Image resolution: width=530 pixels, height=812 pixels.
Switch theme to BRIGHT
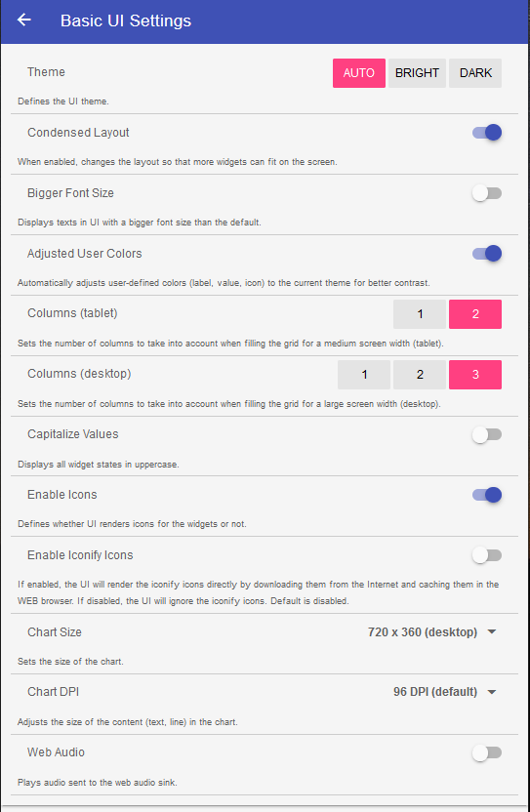[417, 73]
